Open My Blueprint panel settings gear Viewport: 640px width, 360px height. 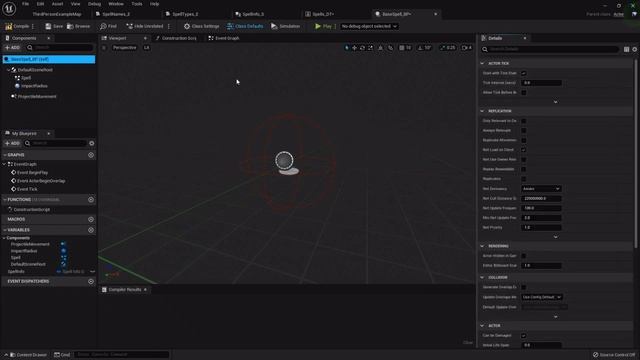(91, 143)
